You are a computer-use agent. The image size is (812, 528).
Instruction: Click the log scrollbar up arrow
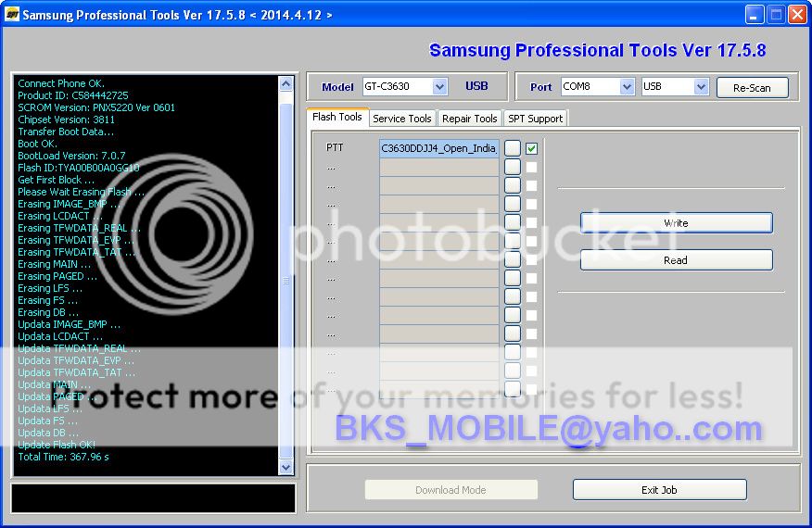pyautogui.click(x=285, y=84)
